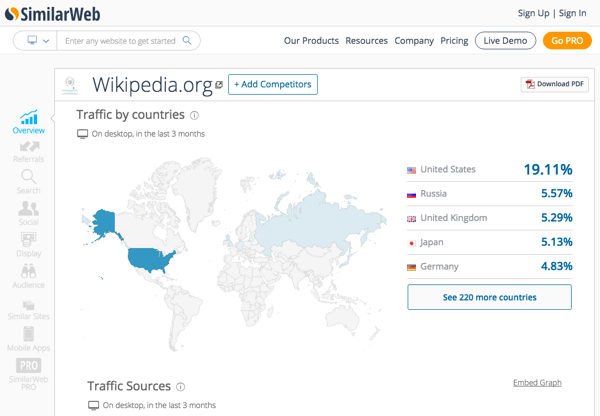This screenshot has height=416, width=600.
Task: Open the Similar Sites section
Action: 28,310
